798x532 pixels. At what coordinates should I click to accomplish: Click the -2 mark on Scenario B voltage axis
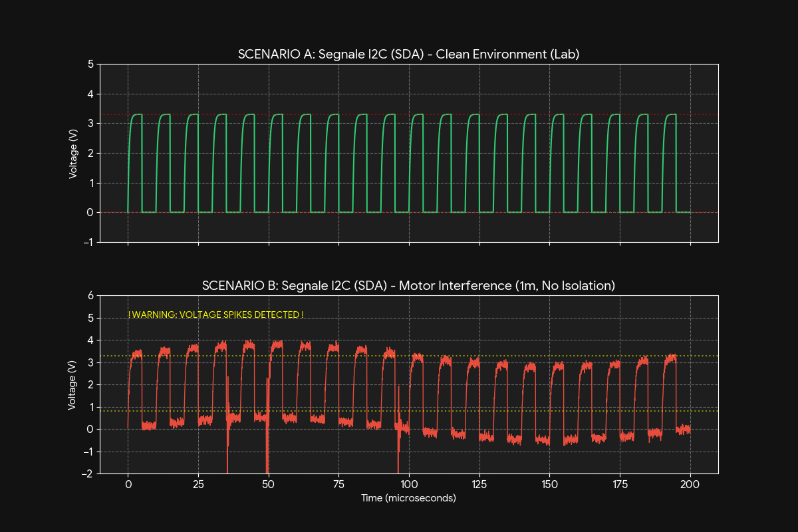pyautogui.click(x=86, y=473)
